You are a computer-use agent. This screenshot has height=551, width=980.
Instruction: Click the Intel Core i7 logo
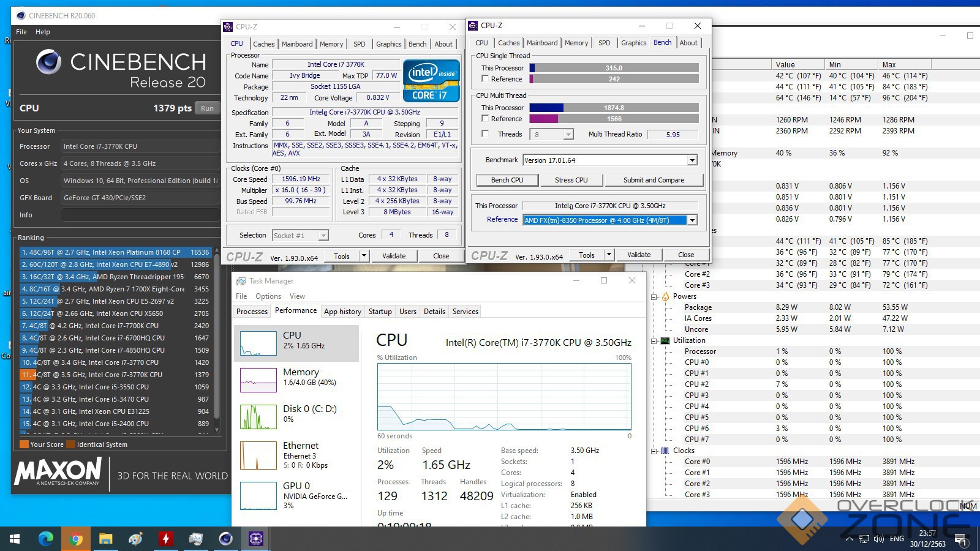[x=431, y=80]
